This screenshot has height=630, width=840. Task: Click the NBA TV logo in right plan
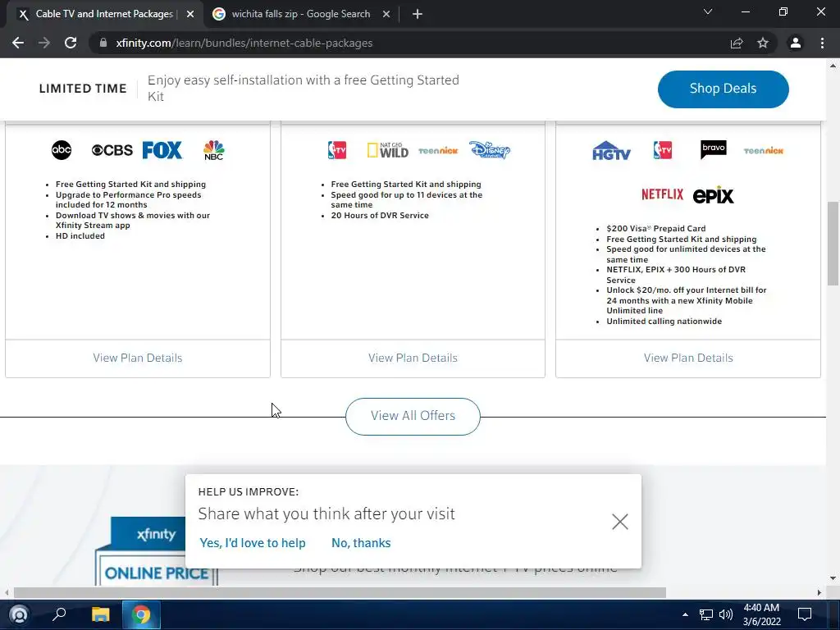pyautogui.click(x=663, y=150)
